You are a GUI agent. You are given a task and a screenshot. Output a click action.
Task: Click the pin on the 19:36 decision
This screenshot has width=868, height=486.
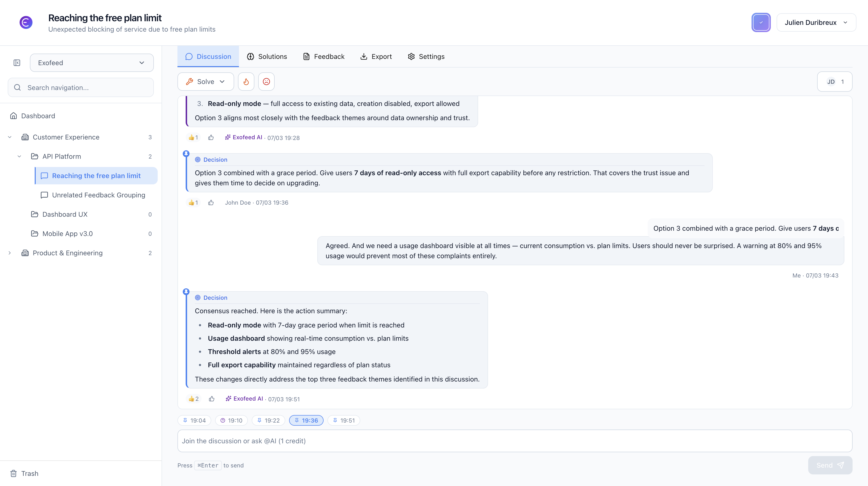pyautogui.click(x=186, y=154)
